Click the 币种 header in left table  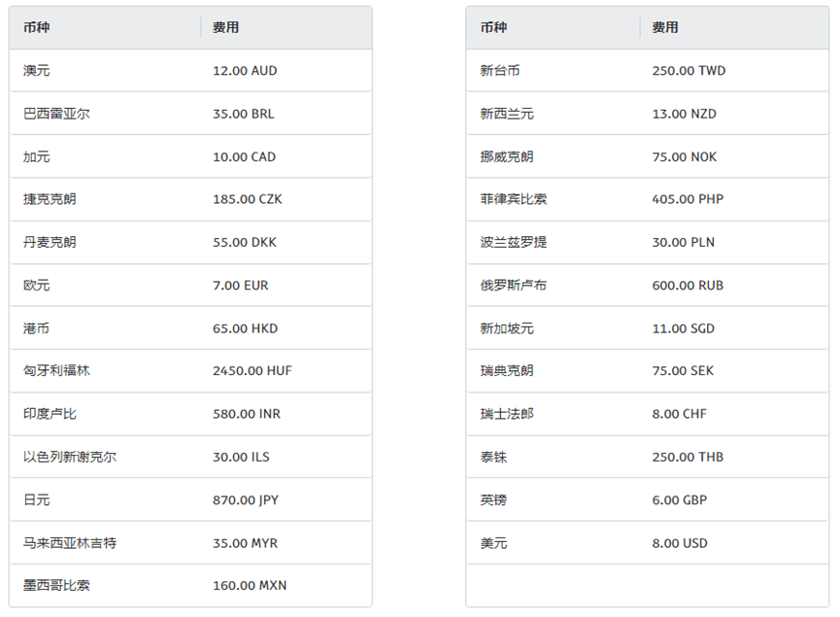[x=37, y=27]
